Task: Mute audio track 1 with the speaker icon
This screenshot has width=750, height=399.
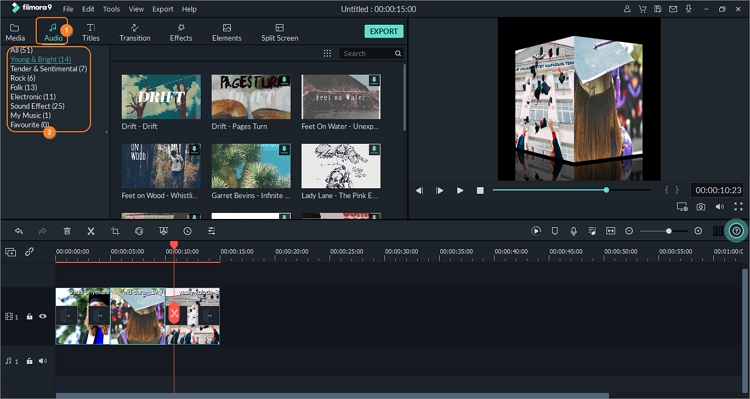Action: (x=43, y=361)
